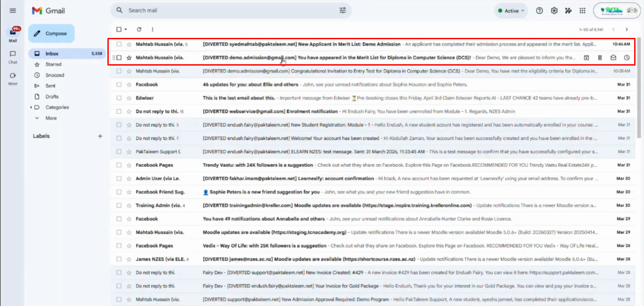644x306 pixels.
Task: Open the Inbox folder
Action: click(x=67, y=54)
